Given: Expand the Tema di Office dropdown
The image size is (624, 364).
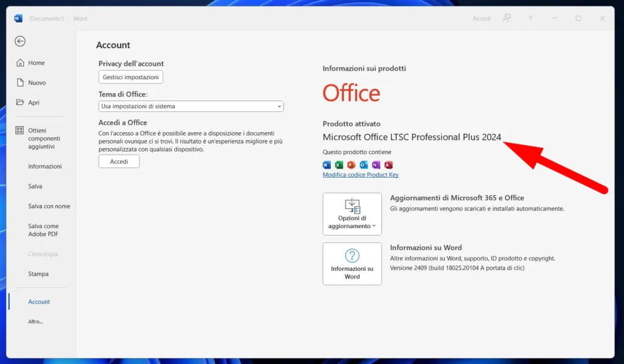Looking at the screenshot, I should [191, 106].
